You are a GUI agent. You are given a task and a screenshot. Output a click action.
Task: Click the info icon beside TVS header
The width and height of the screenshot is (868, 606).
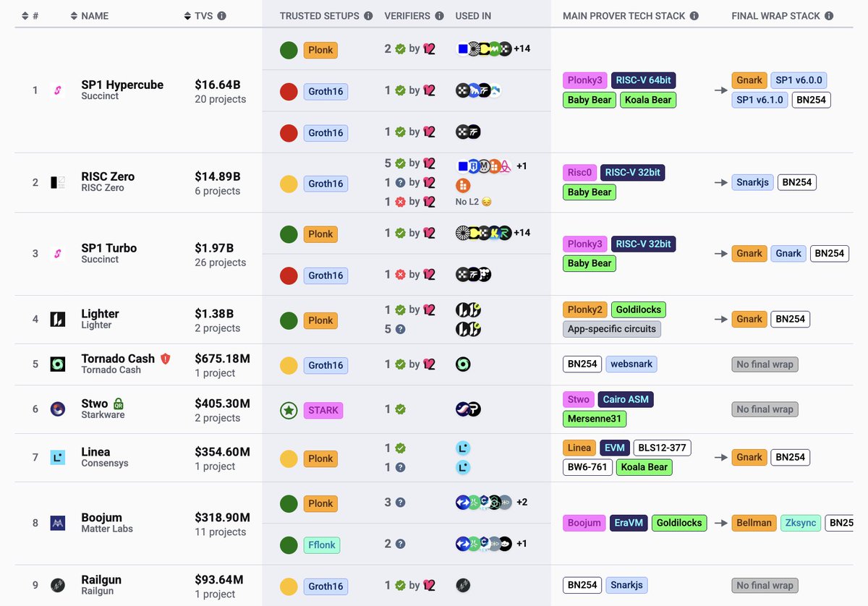222,15
